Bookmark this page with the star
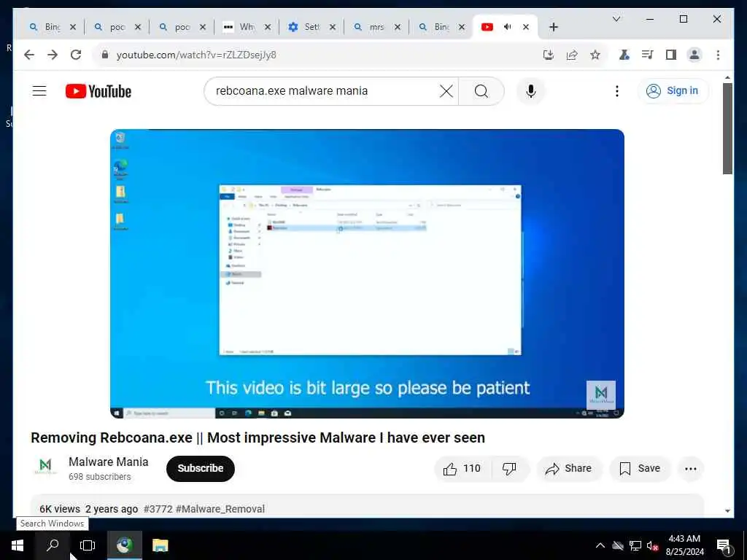This screenshot has height=560, width=747. pos(595,55)
